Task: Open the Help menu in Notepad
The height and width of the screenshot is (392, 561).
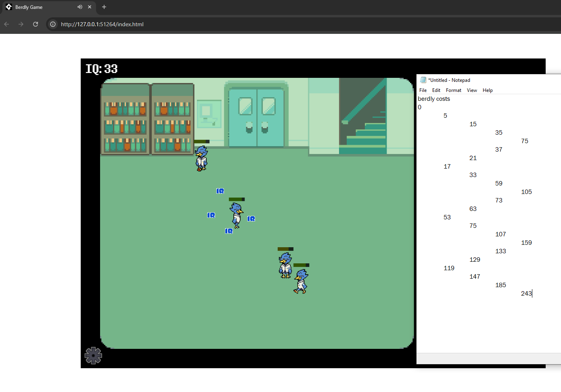Action: pos(488,90)
